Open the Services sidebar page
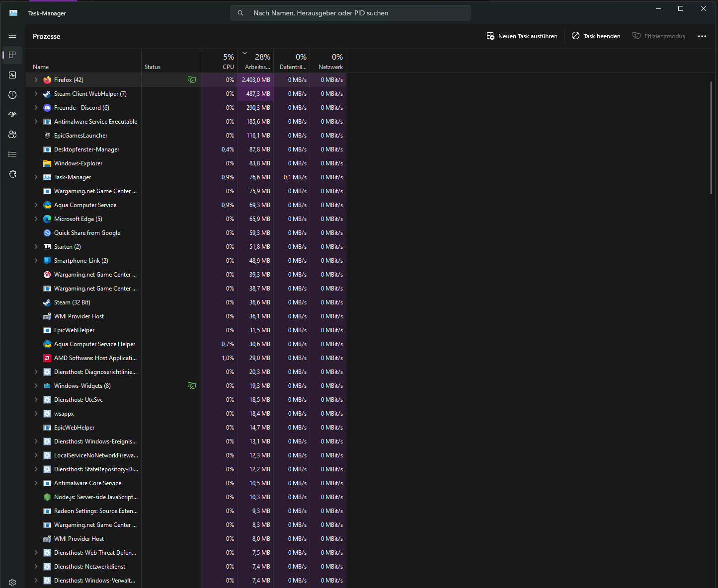Viewport: 718px width, 588px height. pos(12,174)
